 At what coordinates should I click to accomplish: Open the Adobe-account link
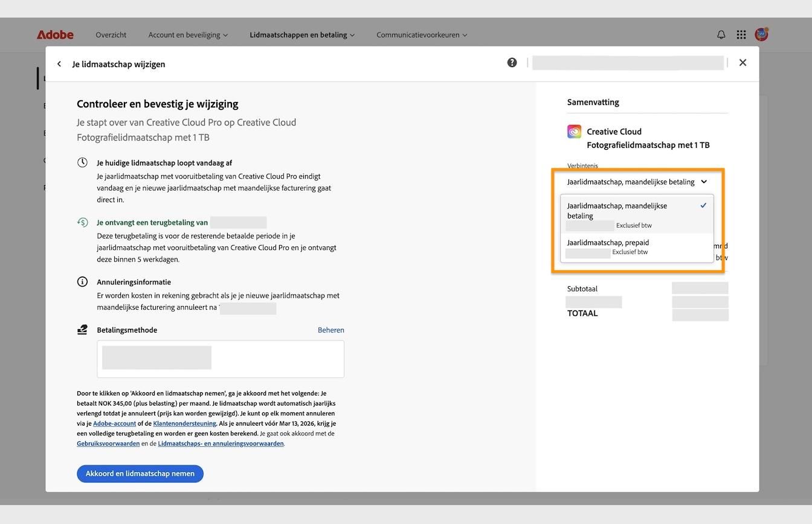point(114,424)
